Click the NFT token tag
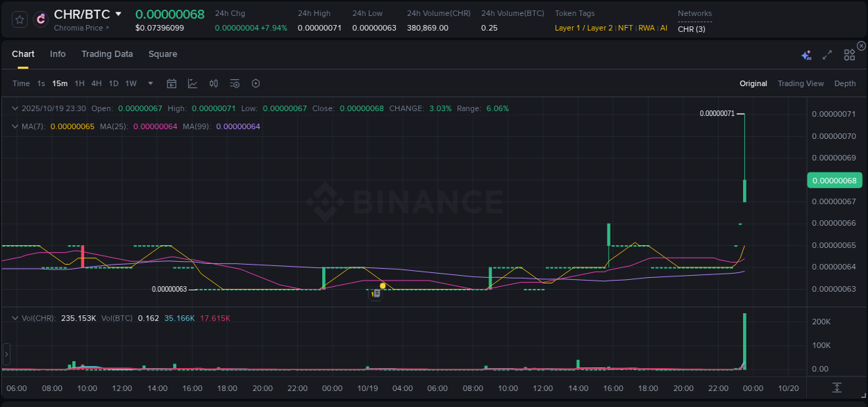Viewport: 868px width, 407px height. click(625, 28)
